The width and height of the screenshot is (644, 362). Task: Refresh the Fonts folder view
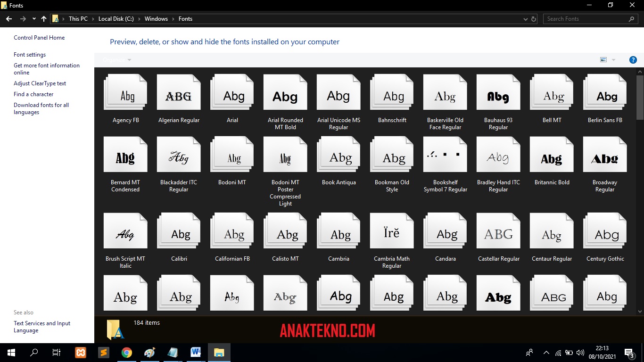click(x=534, y=19)
